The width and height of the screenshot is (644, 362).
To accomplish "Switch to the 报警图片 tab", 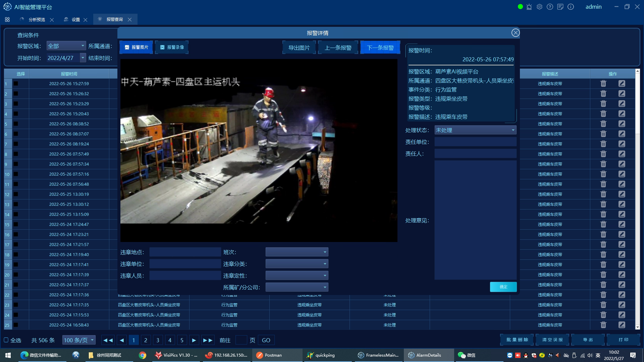I will [x=136, y=47].
